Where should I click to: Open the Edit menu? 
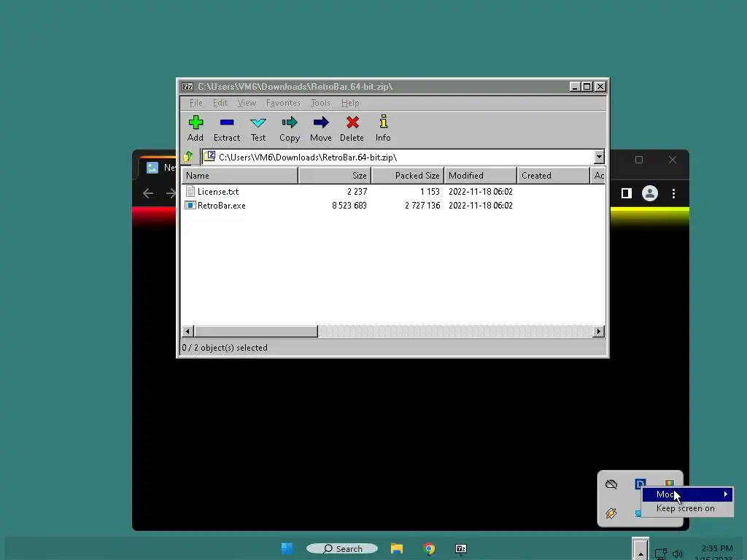pos(220,103)
